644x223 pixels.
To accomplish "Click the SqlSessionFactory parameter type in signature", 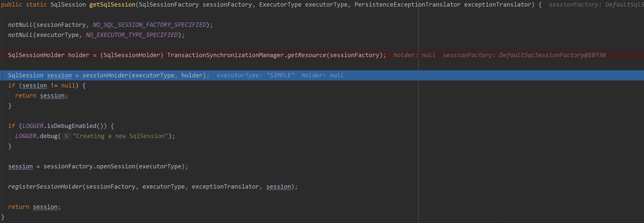I will [x=169, y=5].
